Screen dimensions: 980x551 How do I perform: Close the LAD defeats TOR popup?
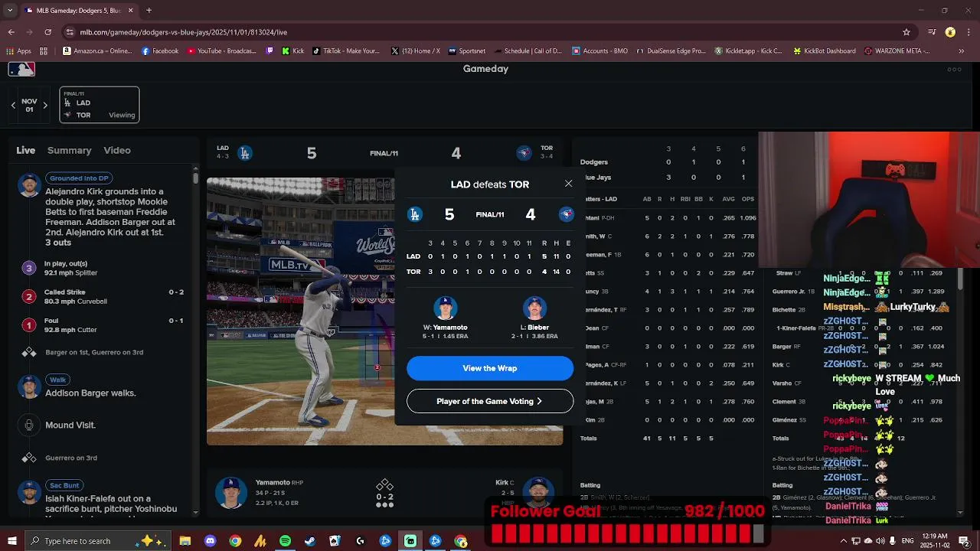(568, 184)
